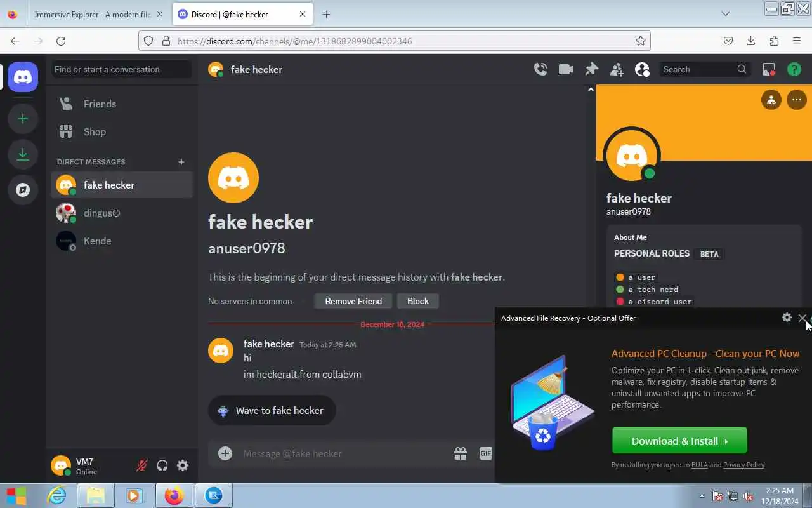Open Discord help icon

click(x=794, y=69)
